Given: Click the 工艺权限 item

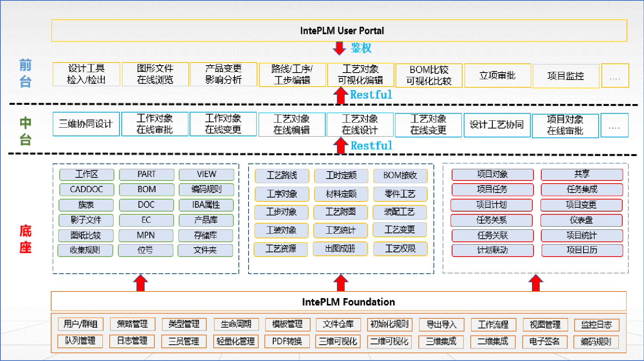Looking at the screenshot, I should click(400, 249).
